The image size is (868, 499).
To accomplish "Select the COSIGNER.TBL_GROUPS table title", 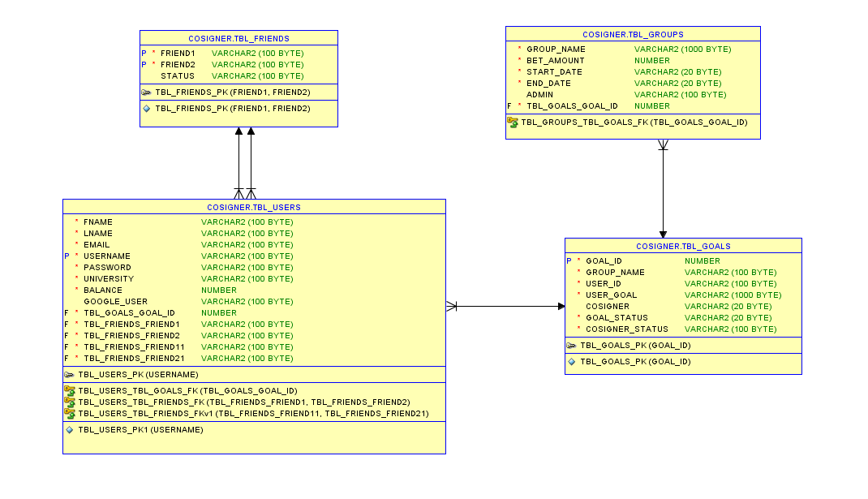I will click(633, 35).
